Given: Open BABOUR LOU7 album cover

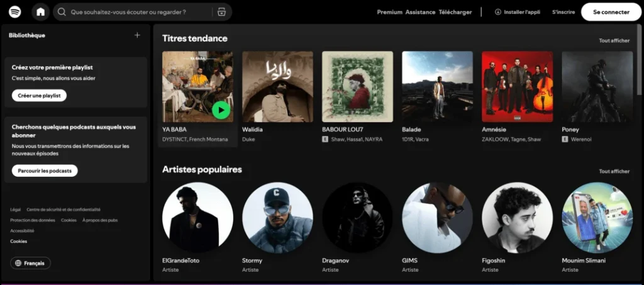Looking at the screenshot, I should pyautogui.click(x=357, y=87).
